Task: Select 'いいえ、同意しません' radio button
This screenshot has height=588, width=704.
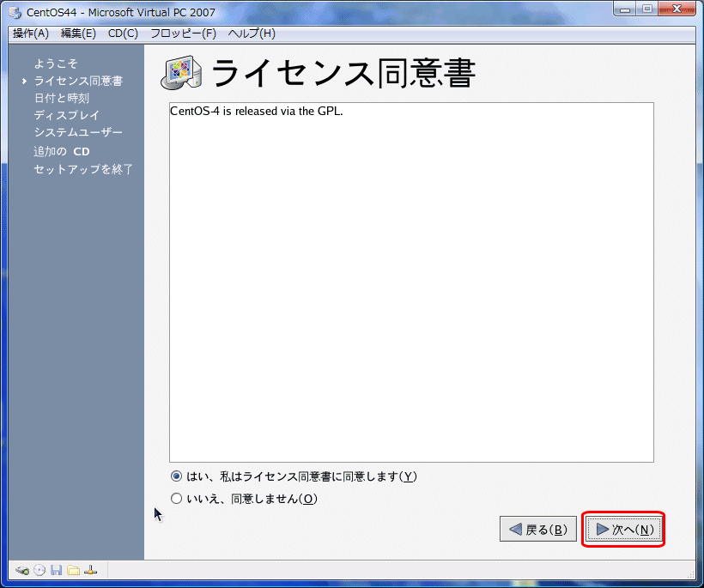Action: [x=177, y=498]
